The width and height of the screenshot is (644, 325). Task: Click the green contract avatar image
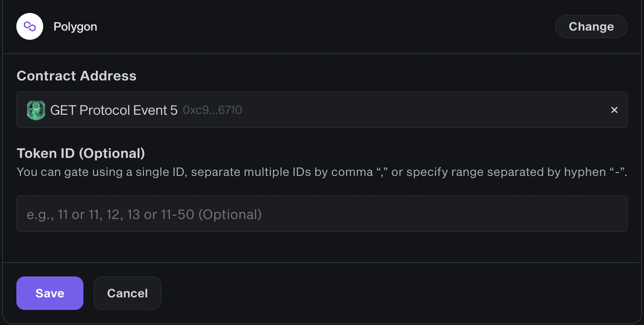[x=36, y=110]
